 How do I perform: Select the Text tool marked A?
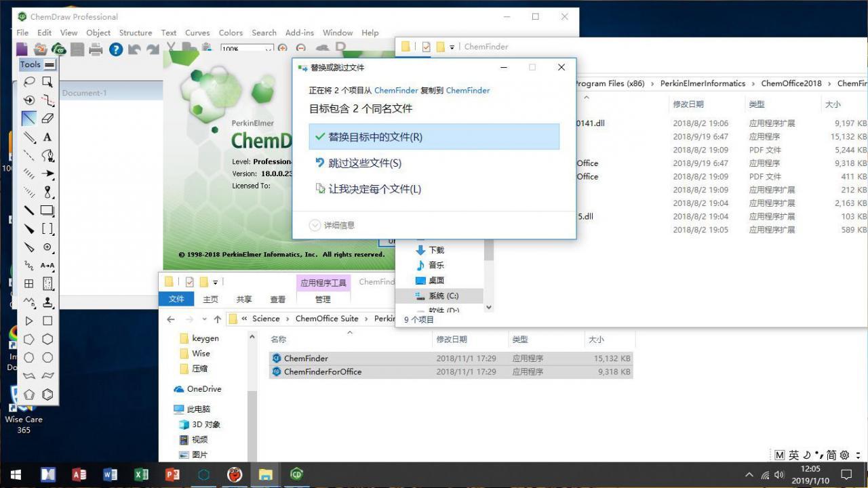[47, 137]
